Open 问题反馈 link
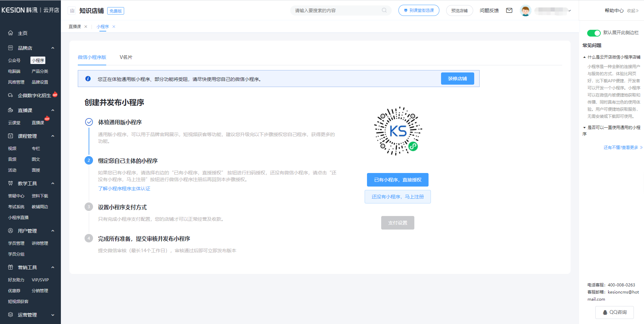The height and width of the screenshot is (324, 644). coord(489,10)
